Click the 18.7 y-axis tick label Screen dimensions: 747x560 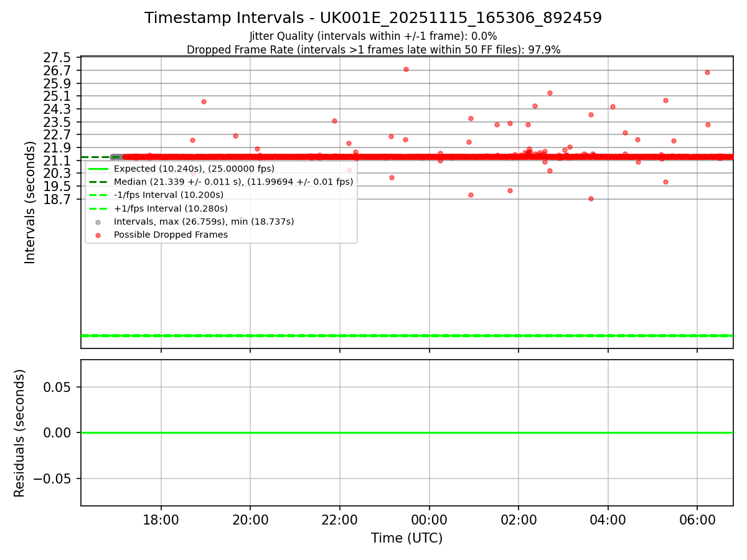(57, 199)
